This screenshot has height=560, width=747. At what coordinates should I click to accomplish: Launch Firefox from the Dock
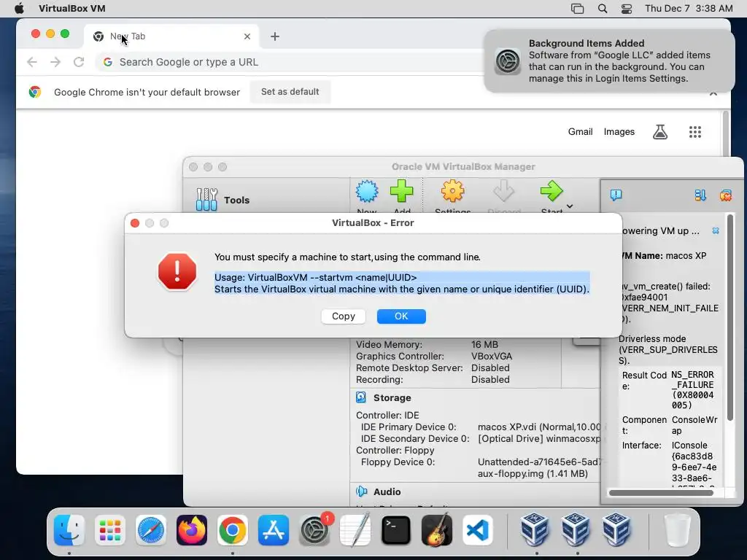tap(192, 530)
